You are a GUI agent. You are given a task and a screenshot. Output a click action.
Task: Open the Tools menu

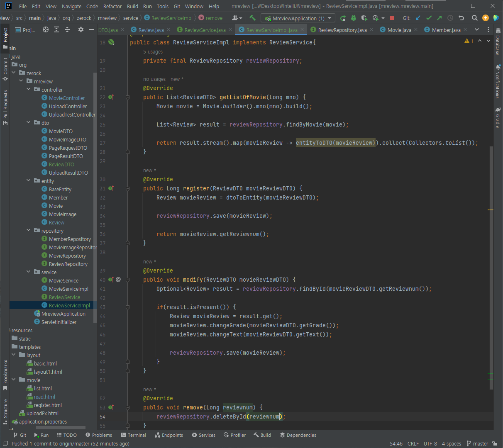163,6
